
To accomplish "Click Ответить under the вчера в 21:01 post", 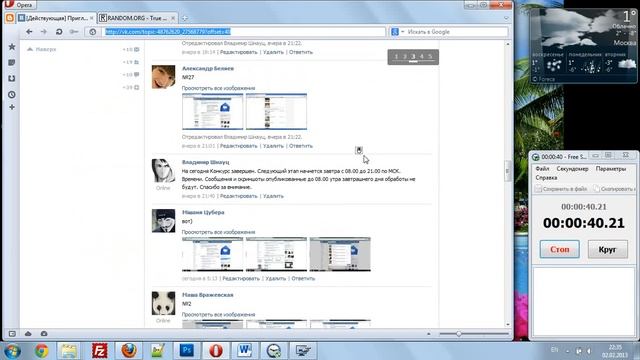I will click(x=301, y=146).
